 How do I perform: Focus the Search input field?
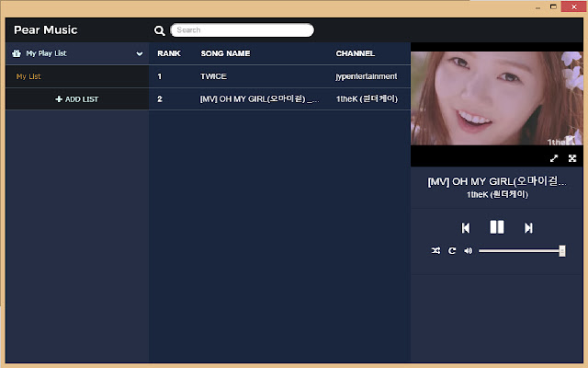[242, 30]
